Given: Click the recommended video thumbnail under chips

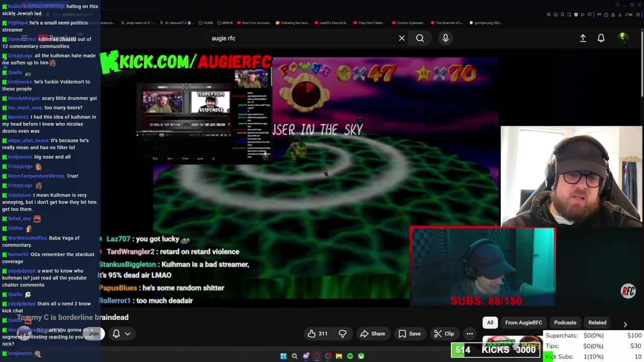Looking at the screenshot, I should click(512, 344).
